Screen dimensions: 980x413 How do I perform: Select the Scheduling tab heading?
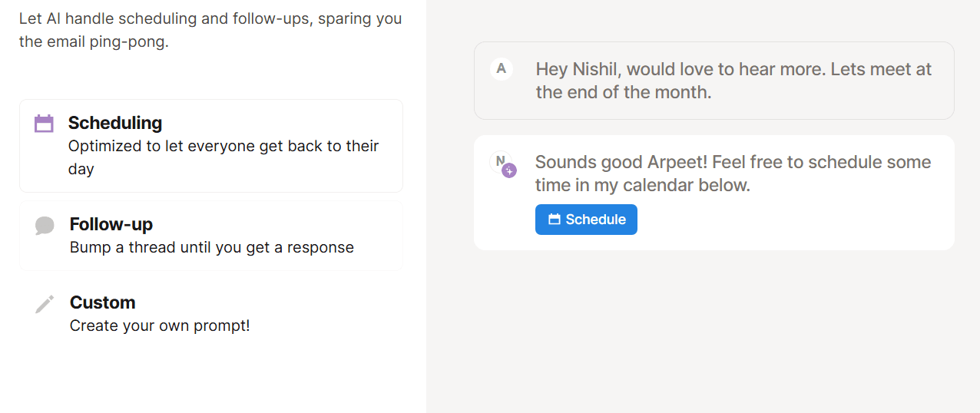point(115,123)
